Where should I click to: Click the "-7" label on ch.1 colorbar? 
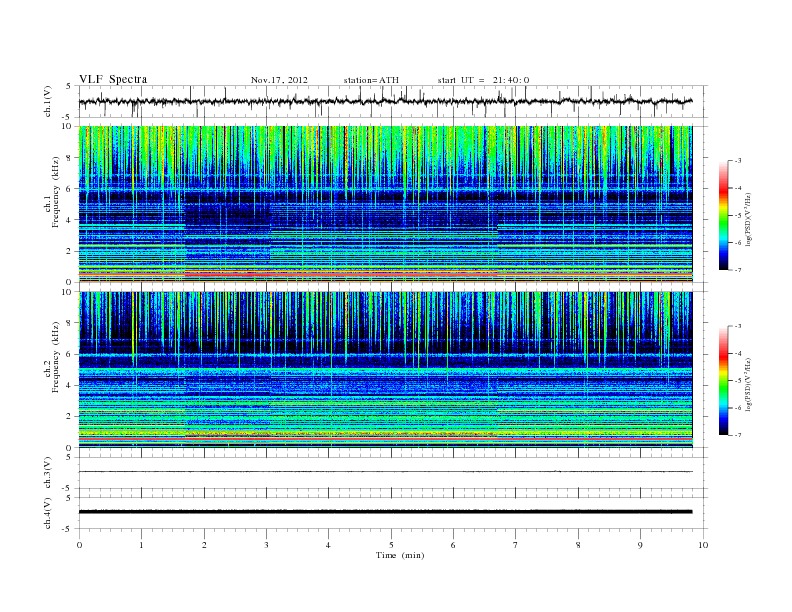(x=738, y=270)
